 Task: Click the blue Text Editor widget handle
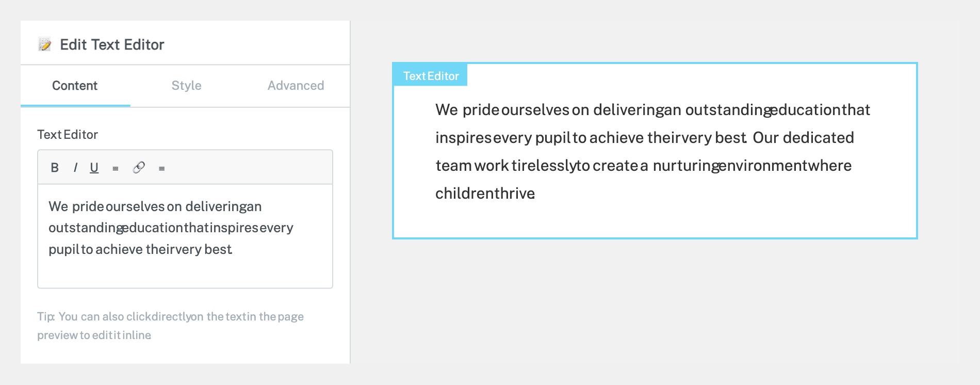pyautogui.click(x=431, y=76)
